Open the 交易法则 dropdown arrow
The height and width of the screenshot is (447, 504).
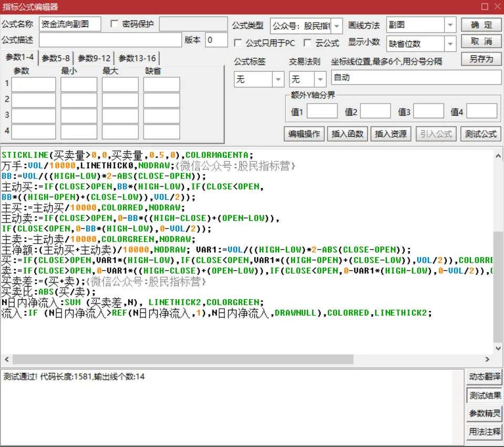coord(320,79)
